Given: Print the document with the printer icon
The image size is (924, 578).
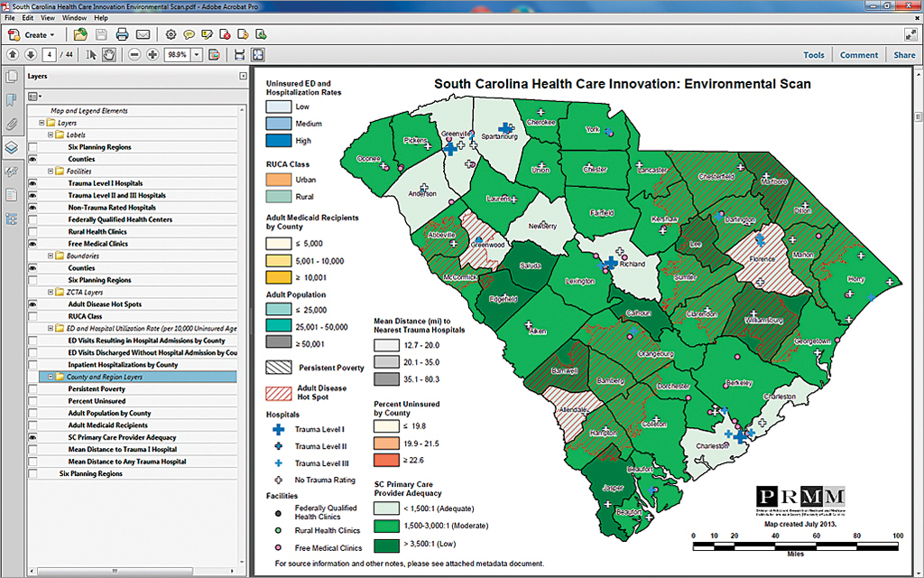Looking at the screenshot, I should click(122, 35).
